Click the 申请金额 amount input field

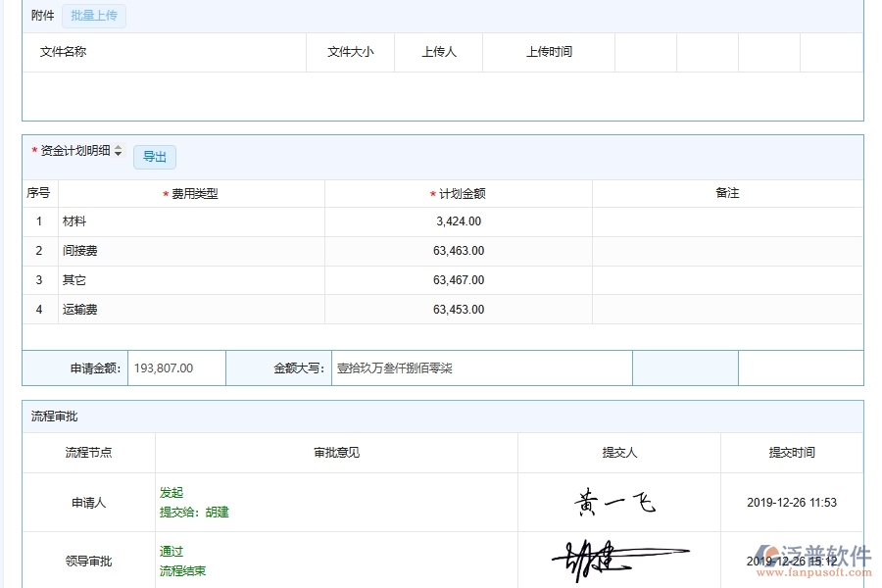[x=176, y=367]
